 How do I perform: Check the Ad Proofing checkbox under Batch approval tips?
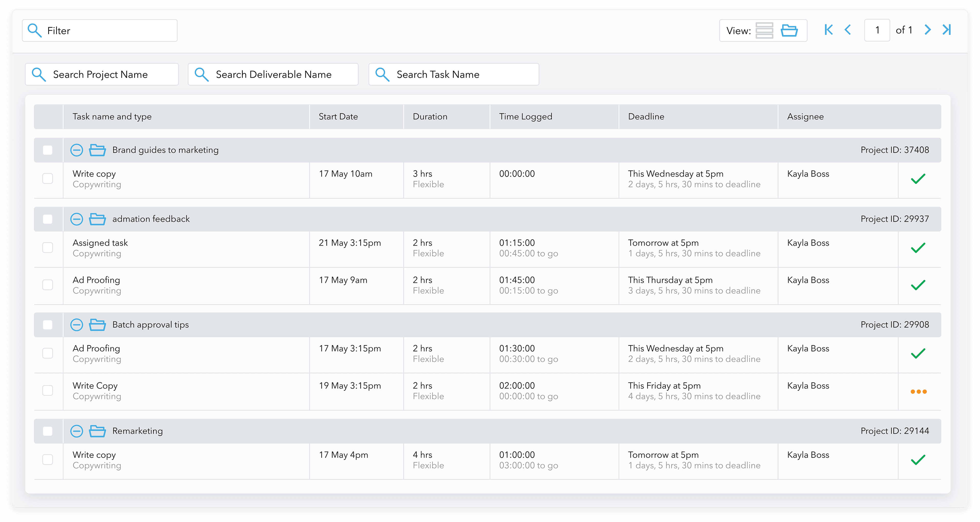coord(48,353)
